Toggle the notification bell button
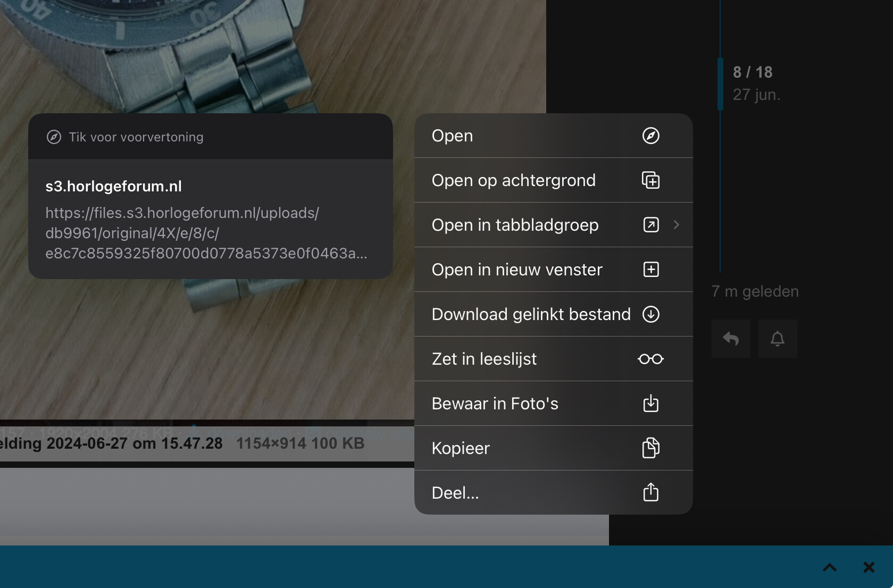 [778, 339]
